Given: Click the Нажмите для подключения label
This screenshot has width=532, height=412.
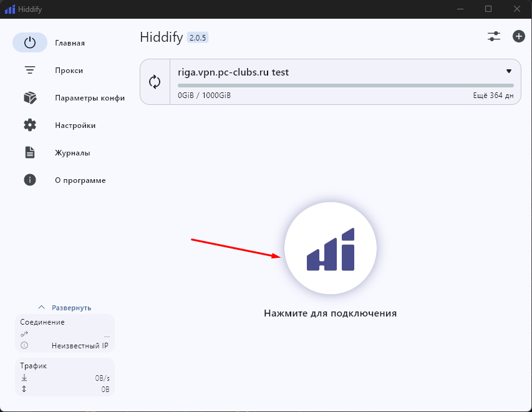Looking at the screenshot, I should click(330, 313).
